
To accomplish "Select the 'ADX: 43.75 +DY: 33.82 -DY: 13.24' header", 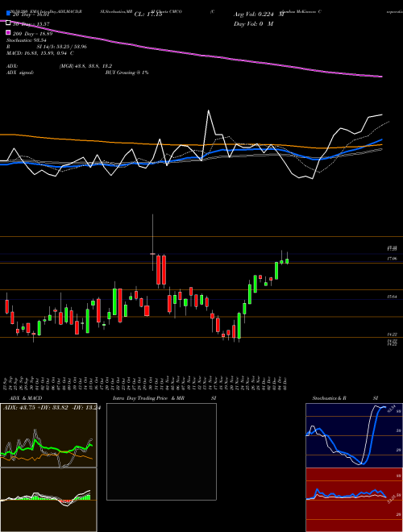I will click(52, 408).
